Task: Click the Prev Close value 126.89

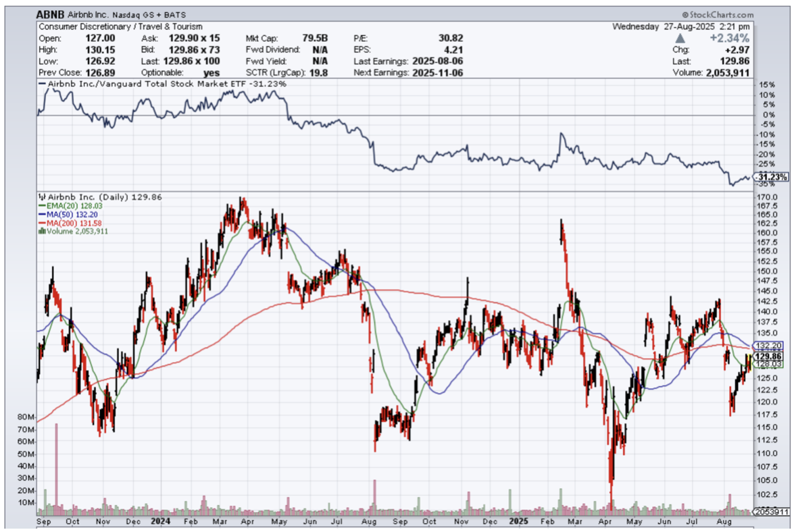Action: 100,72
